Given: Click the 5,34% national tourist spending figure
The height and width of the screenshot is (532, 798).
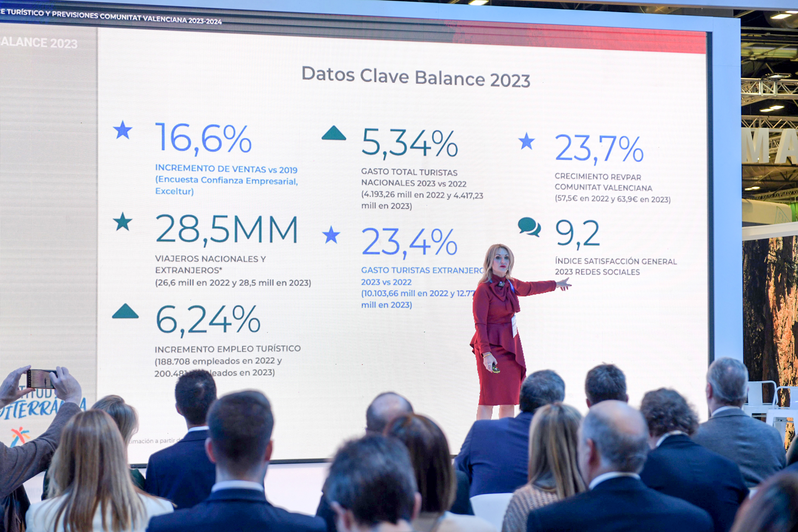Looking at the screenshot, I should (410, 143).
